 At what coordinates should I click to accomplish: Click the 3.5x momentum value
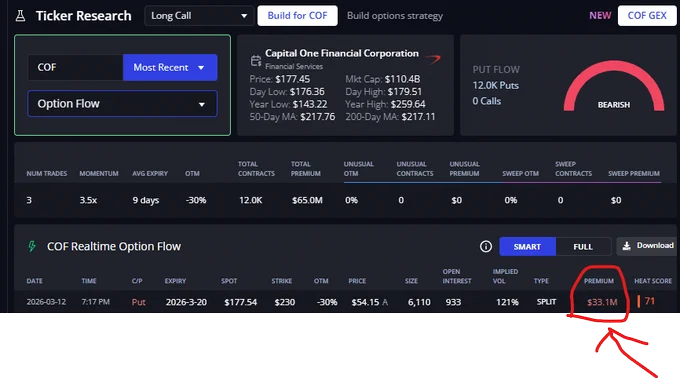[88, 200]
